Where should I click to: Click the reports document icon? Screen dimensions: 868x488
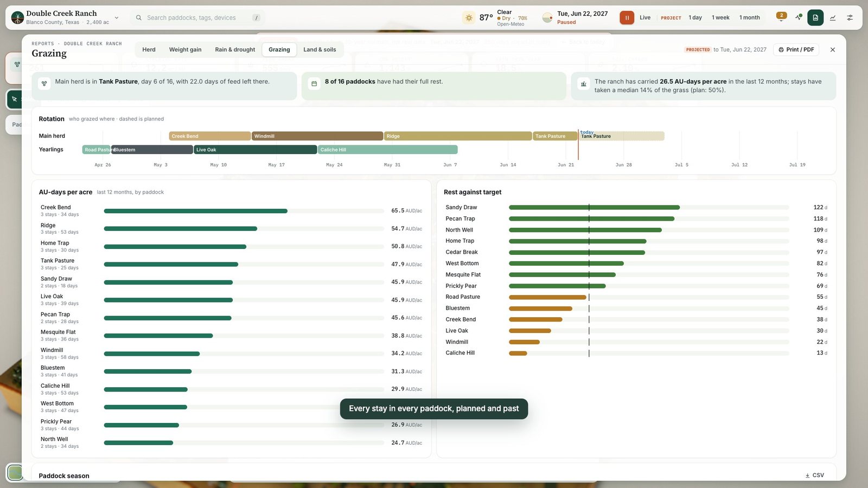pyautogui.click(x=815, y=18)
